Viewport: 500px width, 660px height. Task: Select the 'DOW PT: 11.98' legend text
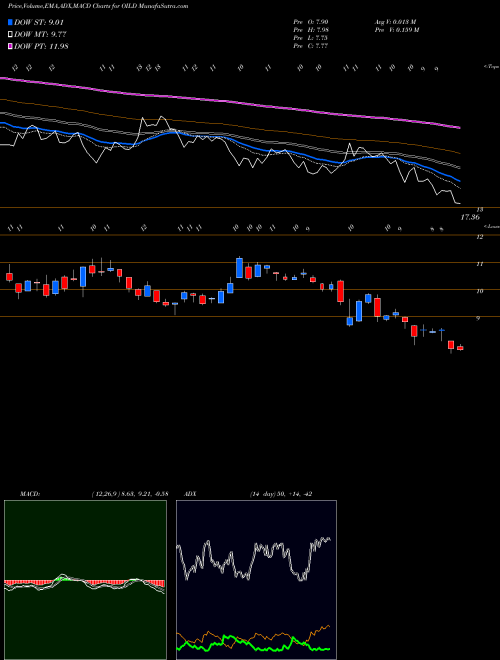(41, 46)
